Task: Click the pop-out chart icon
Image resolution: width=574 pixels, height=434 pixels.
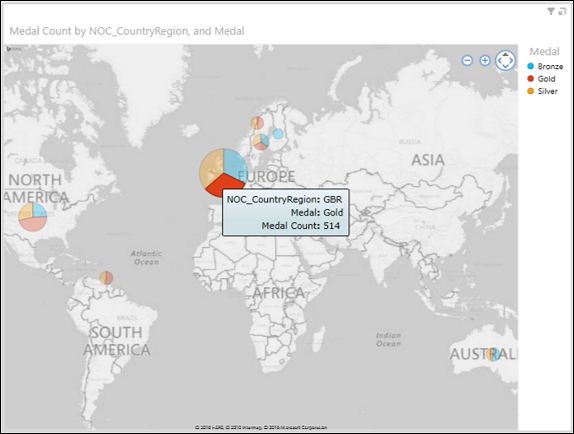Action: 562,12
